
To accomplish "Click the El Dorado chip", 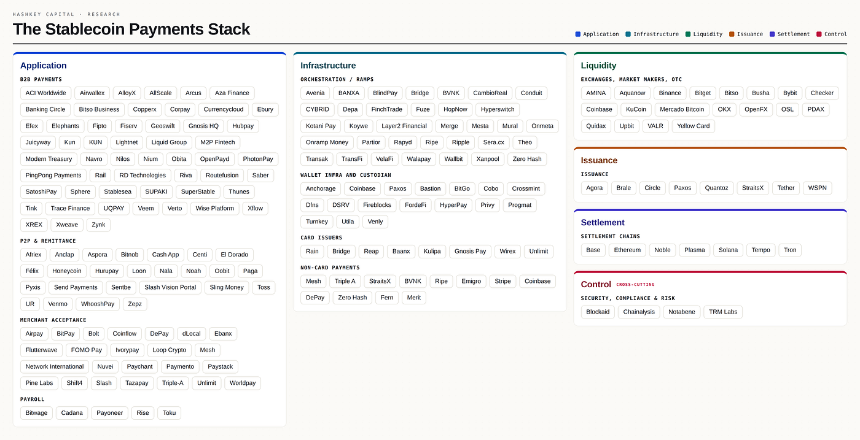I will (234, 255).
